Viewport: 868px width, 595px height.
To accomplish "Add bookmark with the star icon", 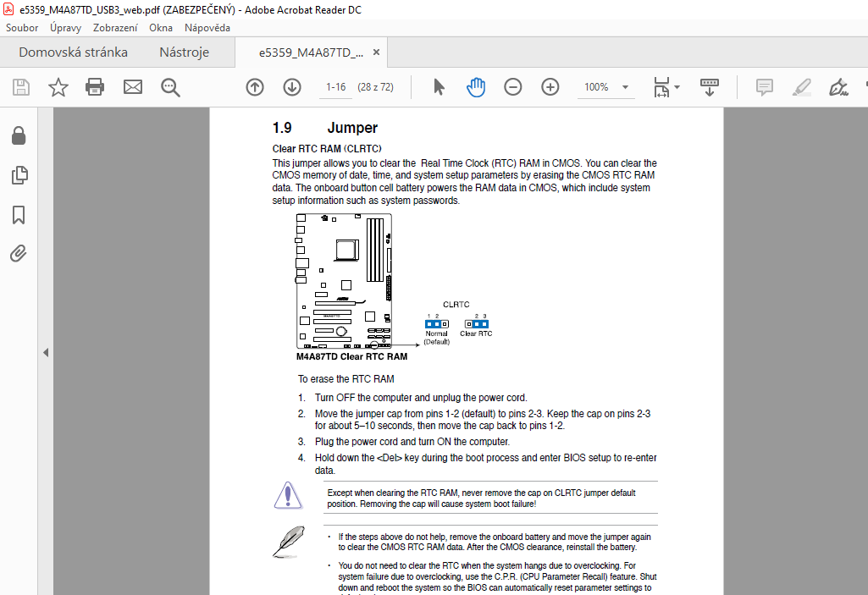I will pyautogui.click(x=58, y=87).
